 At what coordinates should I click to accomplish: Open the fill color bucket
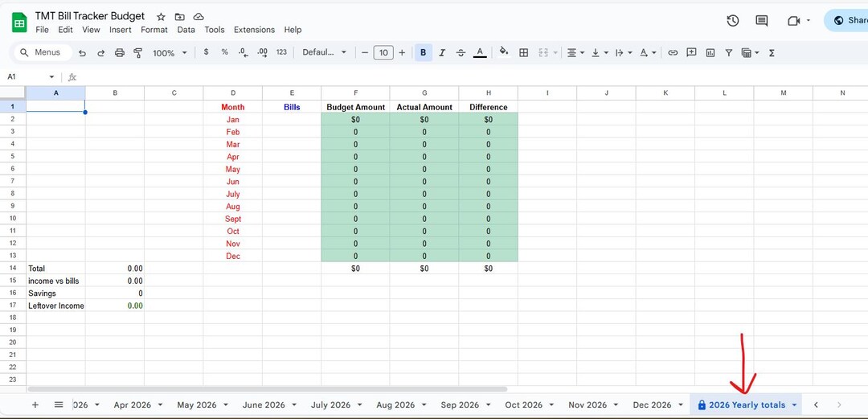click(x=504, y=51)
